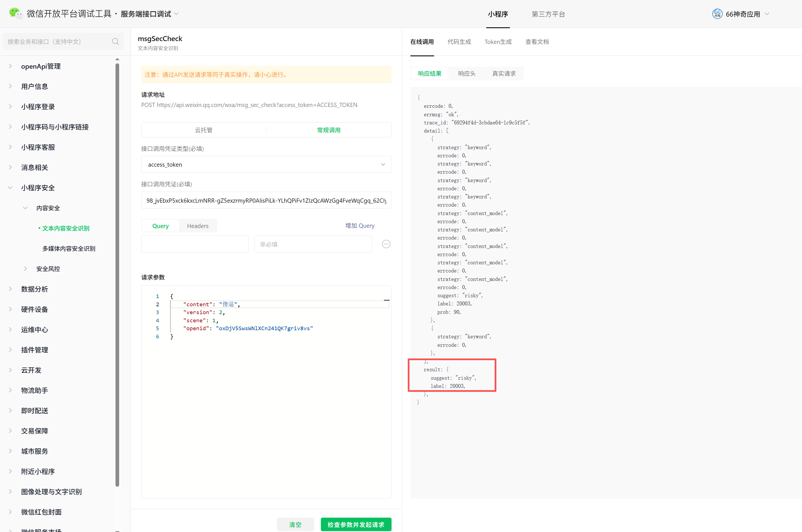Click the 增加 Query link
The height and width of the screenshot is (532, 802).
point(359,226)
